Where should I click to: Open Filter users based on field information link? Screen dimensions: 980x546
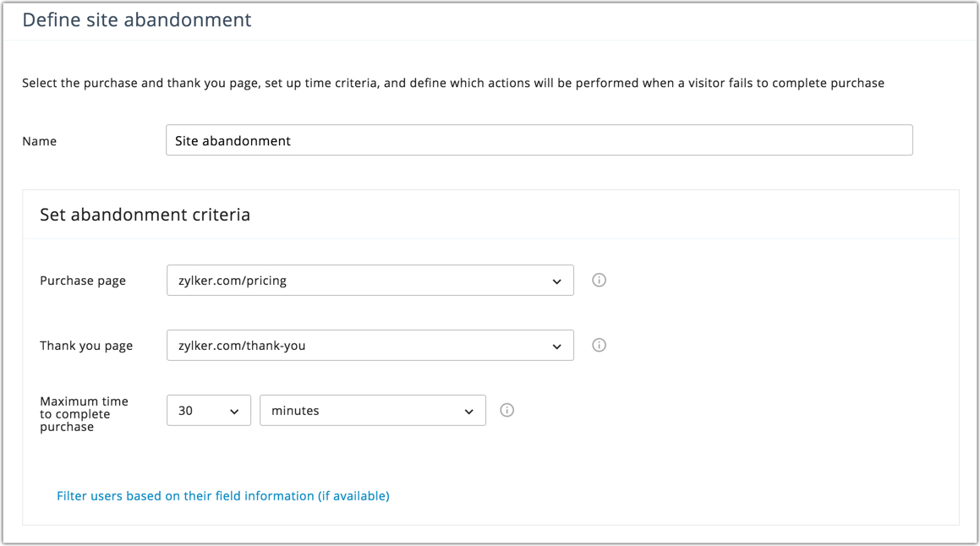point(223,496)
